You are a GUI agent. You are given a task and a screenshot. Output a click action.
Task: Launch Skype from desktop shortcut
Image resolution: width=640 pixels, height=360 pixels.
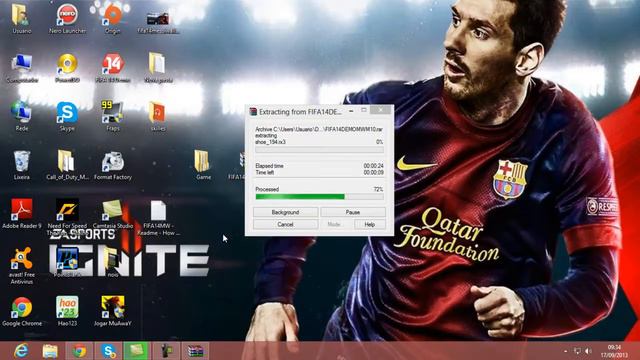pos(67,116)
